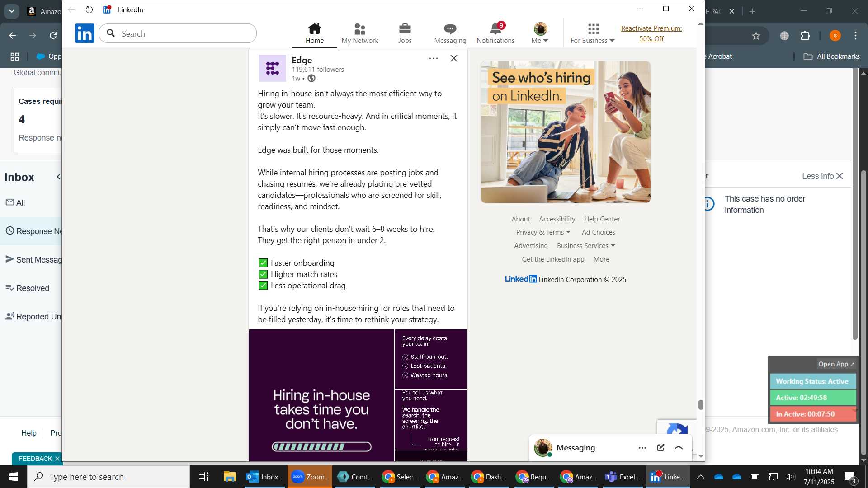Open LinkedIn Messaging nav icon

pos(450,33)
